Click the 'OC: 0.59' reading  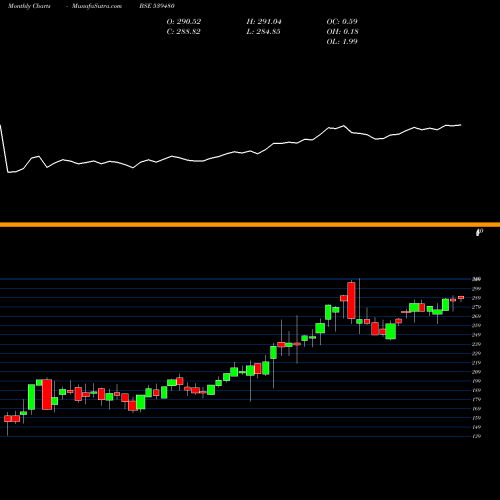(342, 22)
